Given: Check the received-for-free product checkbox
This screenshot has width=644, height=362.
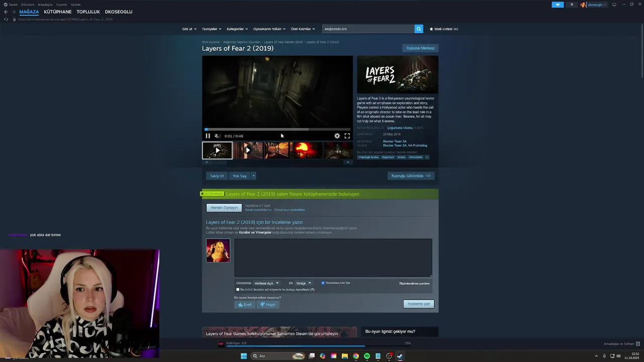Looking at the screenshot, I should click(238, 290).
